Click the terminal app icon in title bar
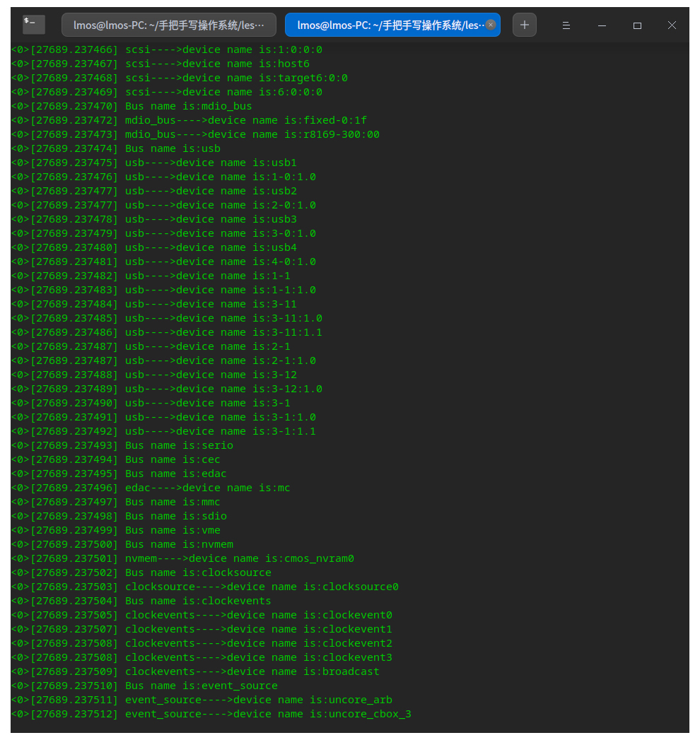 click(33, 25)
